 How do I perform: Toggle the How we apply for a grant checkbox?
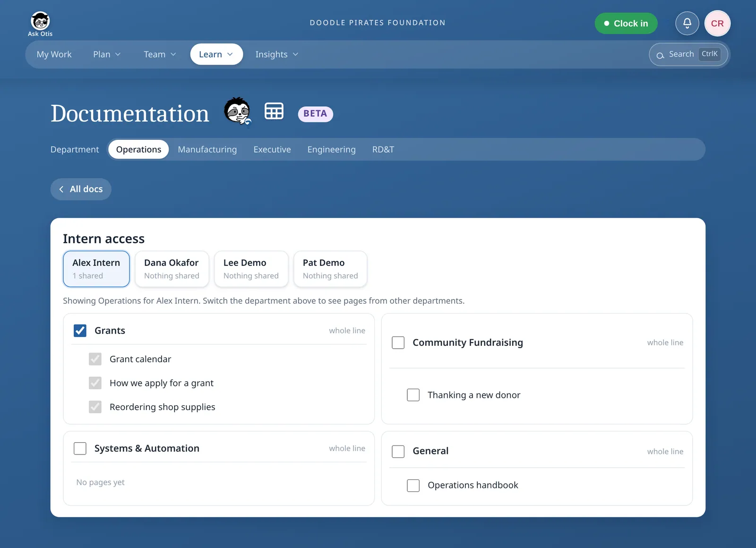point(95,383)
